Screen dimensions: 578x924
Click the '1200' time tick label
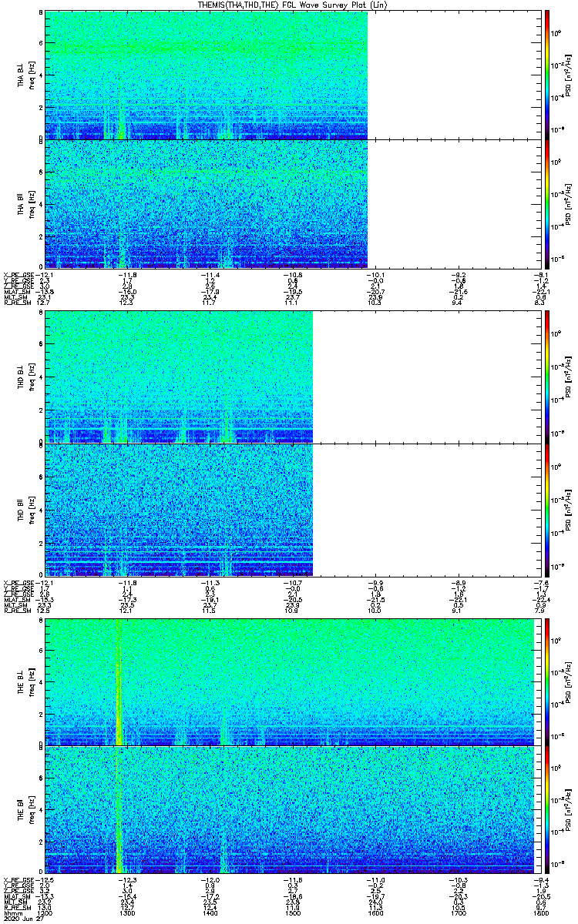coord(45,912)
